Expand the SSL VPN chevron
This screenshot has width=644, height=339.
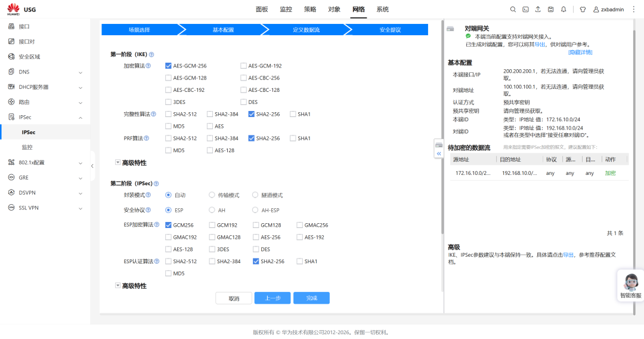[80, 208]
